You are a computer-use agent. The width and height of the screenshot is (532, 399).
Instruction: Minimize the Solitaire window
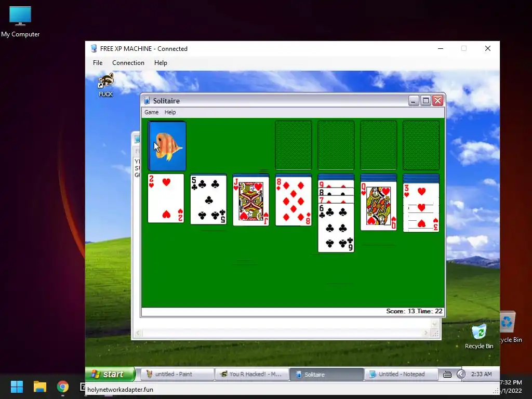pyautogui.click(x=414, y=101)
